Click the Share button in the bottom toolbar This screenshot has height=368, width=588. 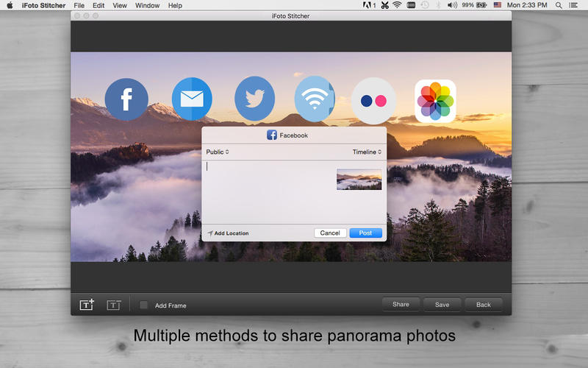tap(401, 304)
